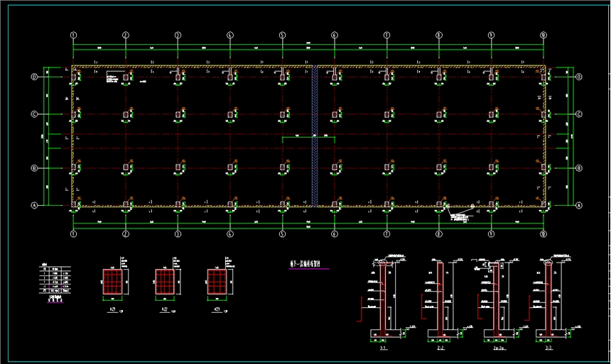
Task: Click axis bubble A on the right side
Action: 578,205
